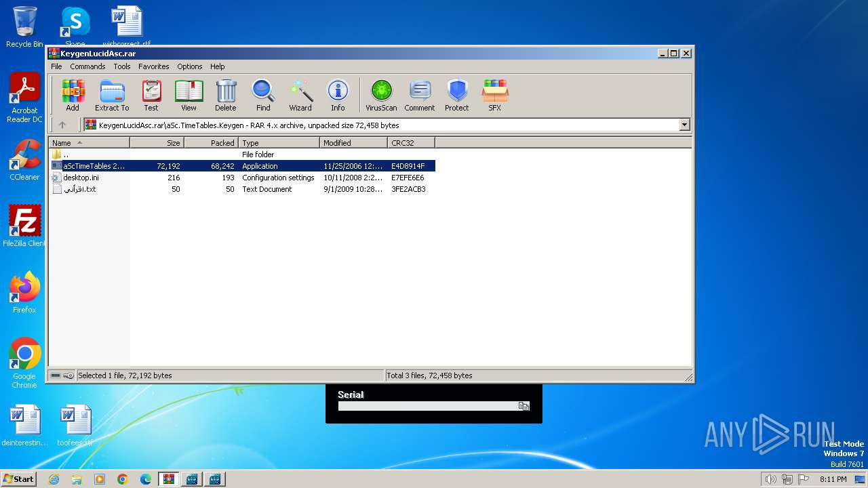Viewport: 868px width, 488px height.
Task: Select the Google Chrome desktop shortcut
Action: pos(24,363)
